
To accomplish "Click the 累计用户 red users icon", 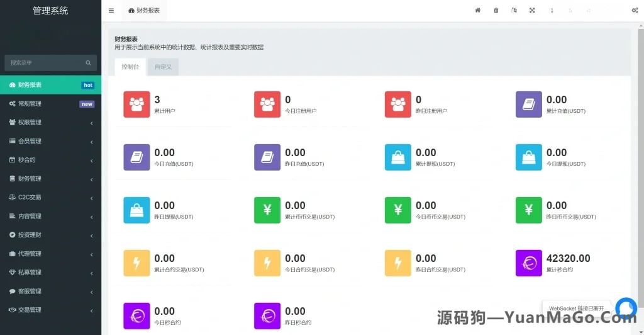I will click(x=136, y=105).
